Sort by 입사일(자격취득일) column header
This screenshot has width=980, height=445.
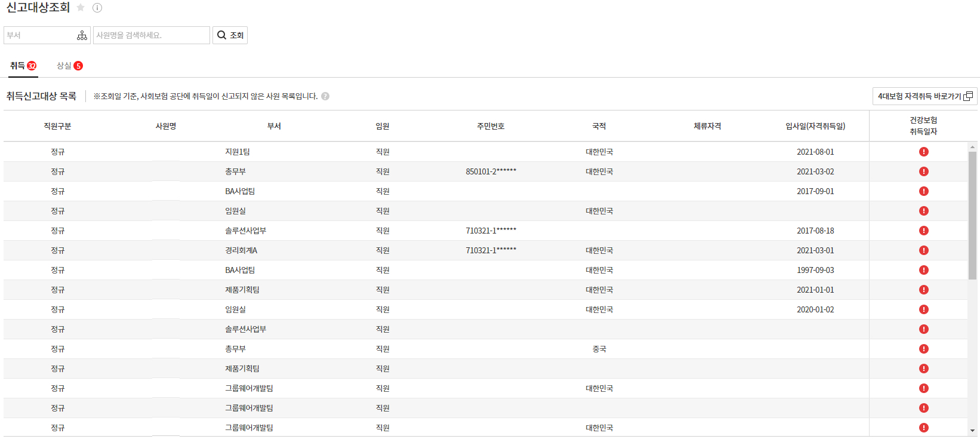click(815, 126)
